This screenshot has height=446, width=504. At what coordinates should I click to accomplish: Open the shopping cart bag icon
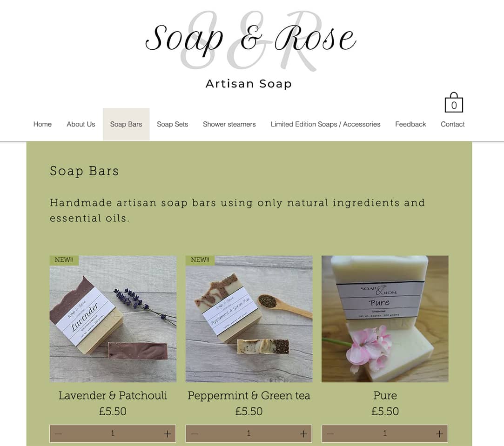click(x=454, y=102)
